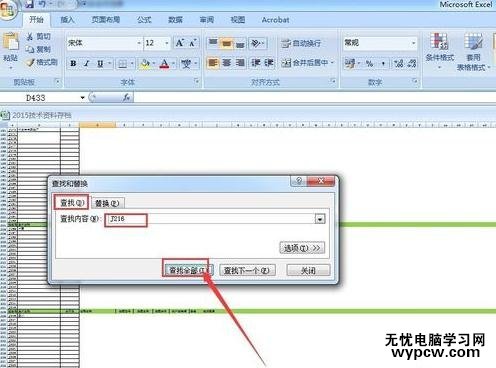Click the Increase Decimal icon
The height and width of the screenshot is (368, 496).
[x=399, y=63]
